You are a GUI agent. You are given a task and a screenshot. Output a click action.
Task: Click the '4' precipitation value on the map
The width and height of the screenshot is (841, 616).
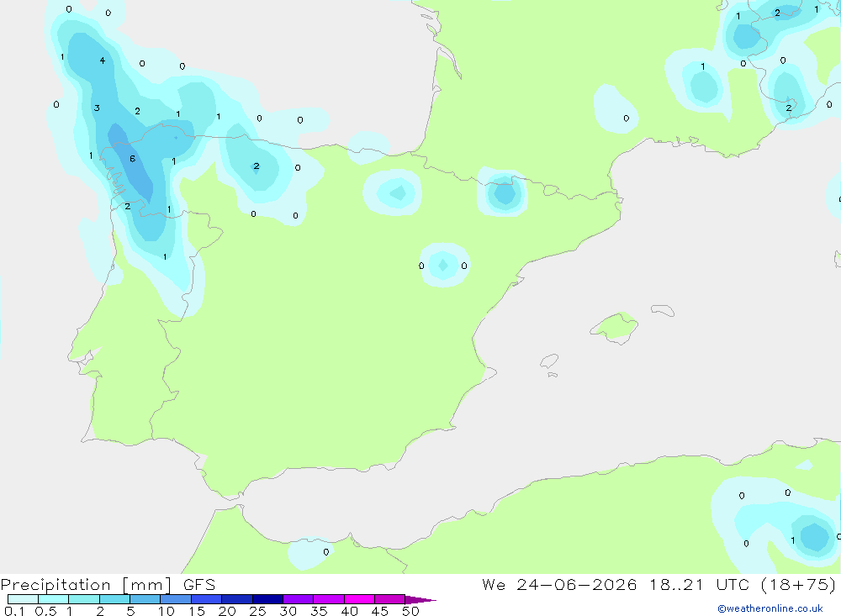click(x=103, y=61)
